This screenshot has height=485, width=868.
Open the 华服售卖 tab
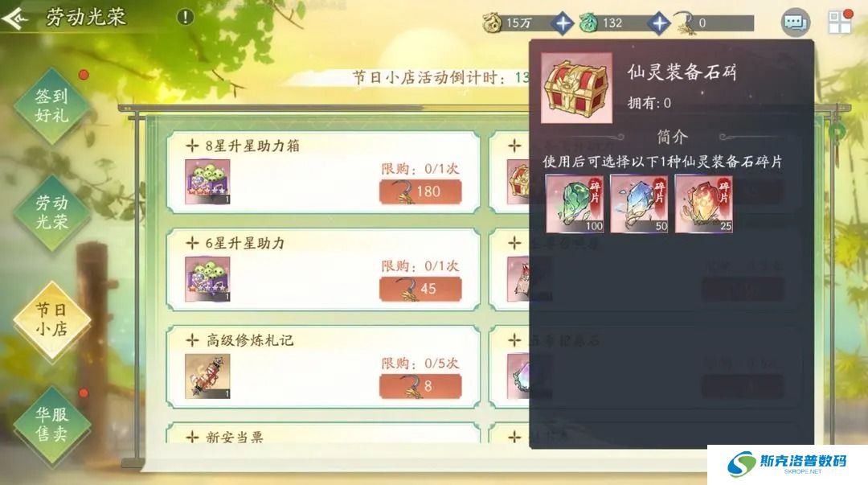point(52,424)
